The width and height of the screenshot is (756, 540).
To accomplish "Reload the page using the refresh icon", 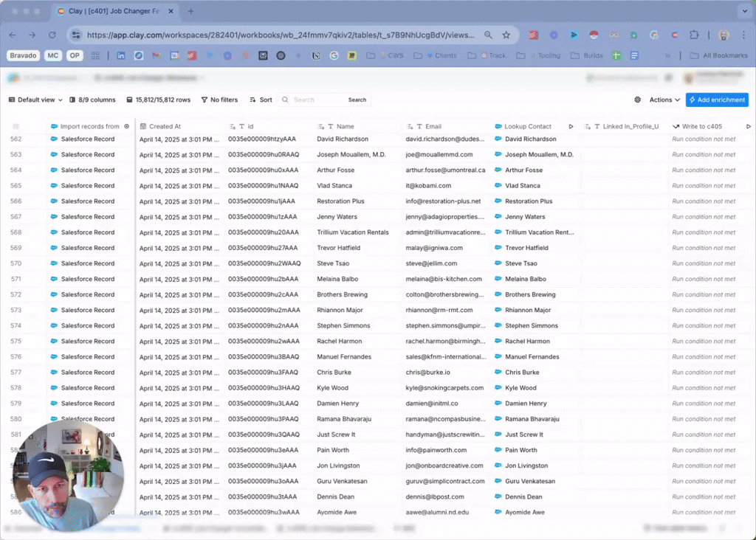I will pyautogui.click(x=52, y=35).
